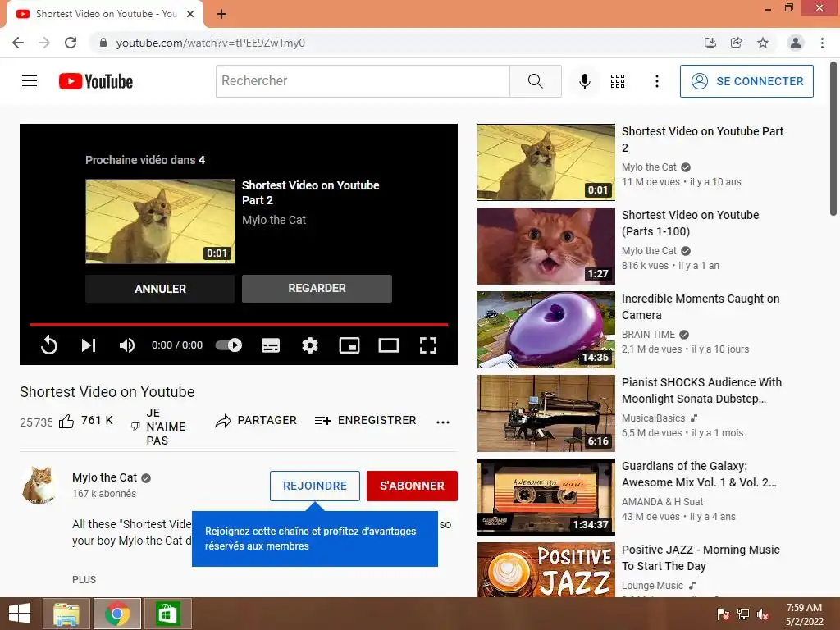The height and width of the screenshot is (630, 840).
Task: Expand description with PLUS
Action: [84, 580]
